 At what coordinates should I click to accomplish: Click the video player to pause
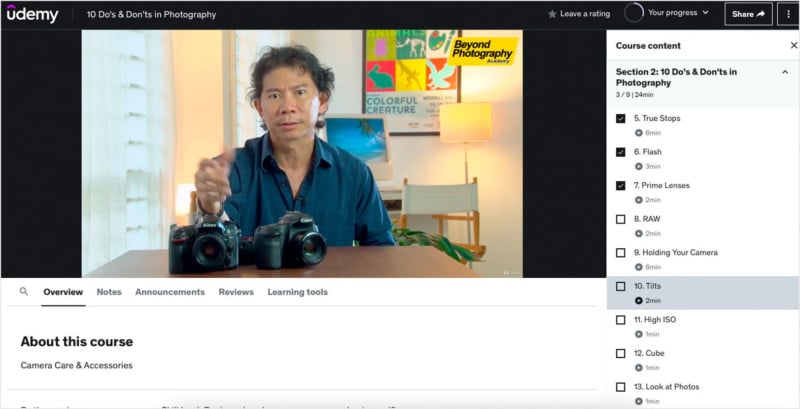click(x=302, y=150)
